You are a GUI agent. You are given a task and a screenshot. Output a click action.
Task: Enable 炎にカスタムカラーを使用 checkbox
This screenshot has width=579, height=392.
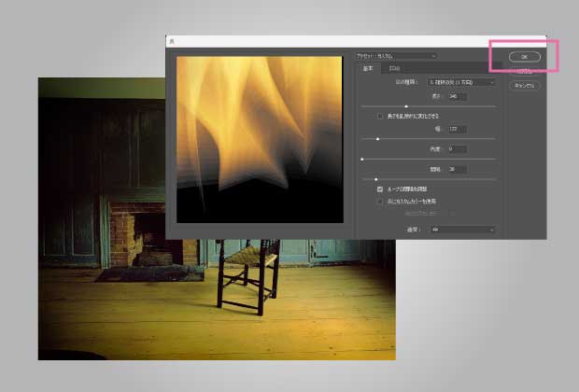380,201
